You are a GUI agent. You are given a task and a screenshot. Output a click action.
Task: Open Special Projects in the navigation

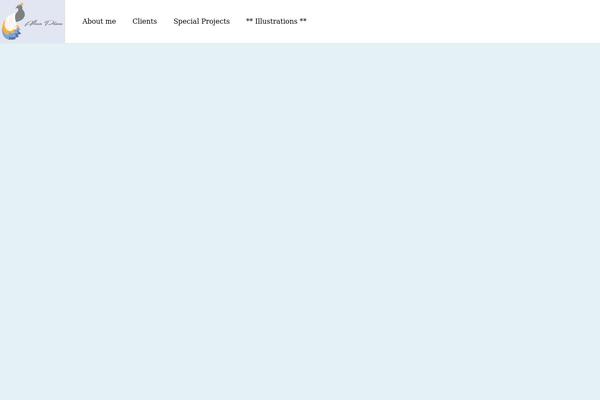(202, 21)
